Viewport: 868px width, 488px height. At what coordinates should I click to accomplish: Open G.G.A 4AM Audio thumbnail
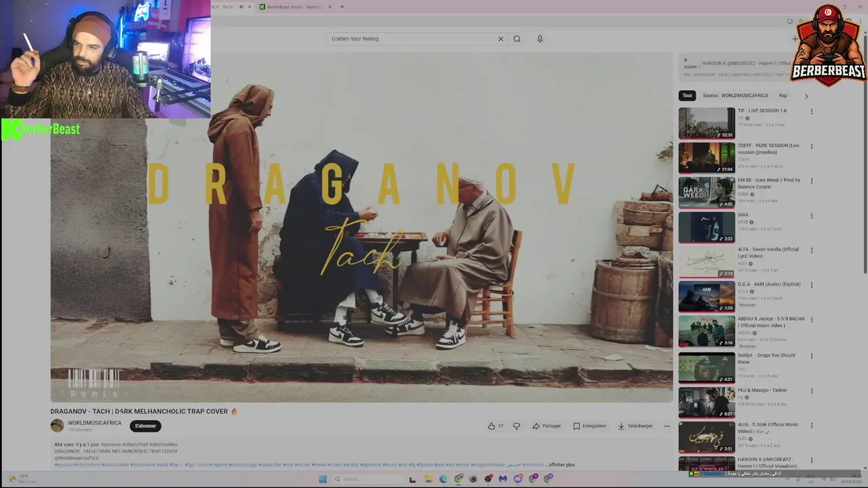tap(707, 296)
